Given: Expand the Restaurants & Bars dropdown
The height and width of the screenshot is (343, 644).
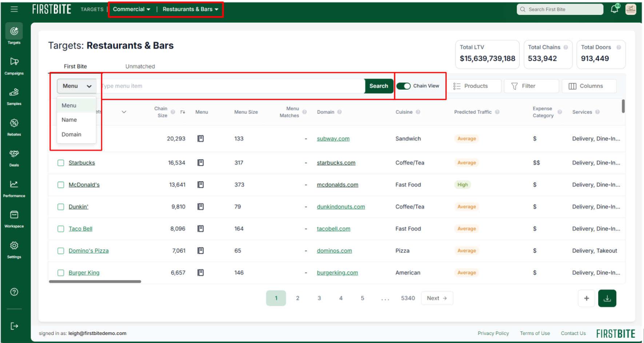Looking at the screenshot, I should (x=191, y=9).
